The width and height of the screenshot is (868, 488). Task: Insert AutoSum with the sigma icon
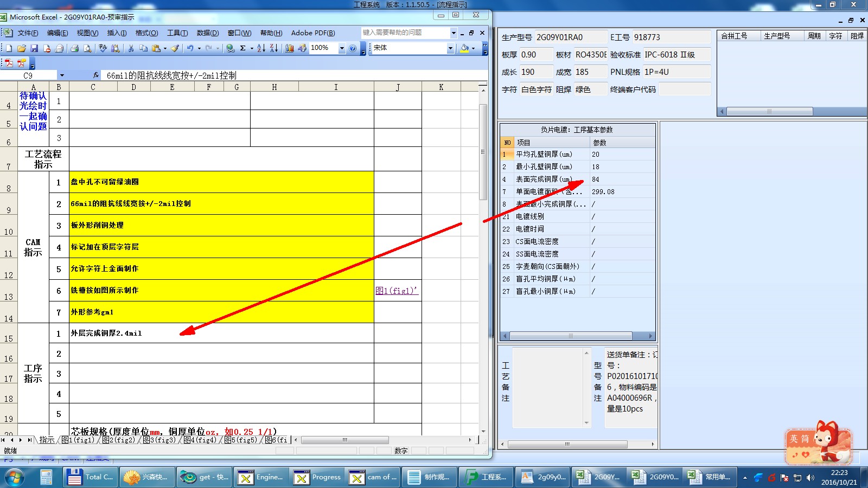[242, 48]
